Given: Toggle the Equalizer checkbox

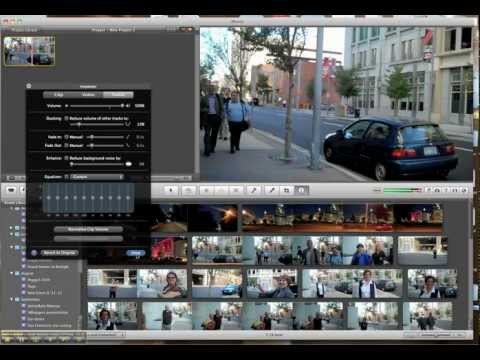Looking at the screenshot, I should pos(66,177).
